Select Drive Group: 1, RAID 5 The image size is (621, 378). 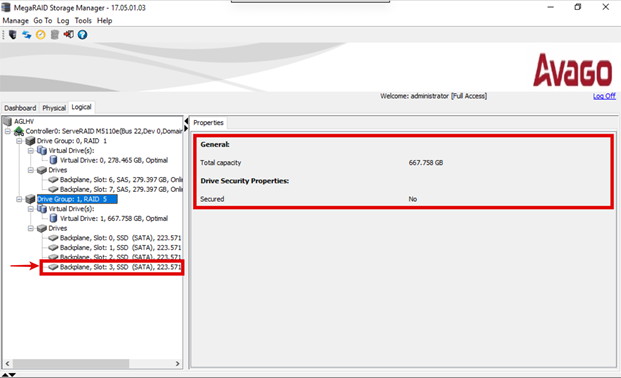(77, 199)
